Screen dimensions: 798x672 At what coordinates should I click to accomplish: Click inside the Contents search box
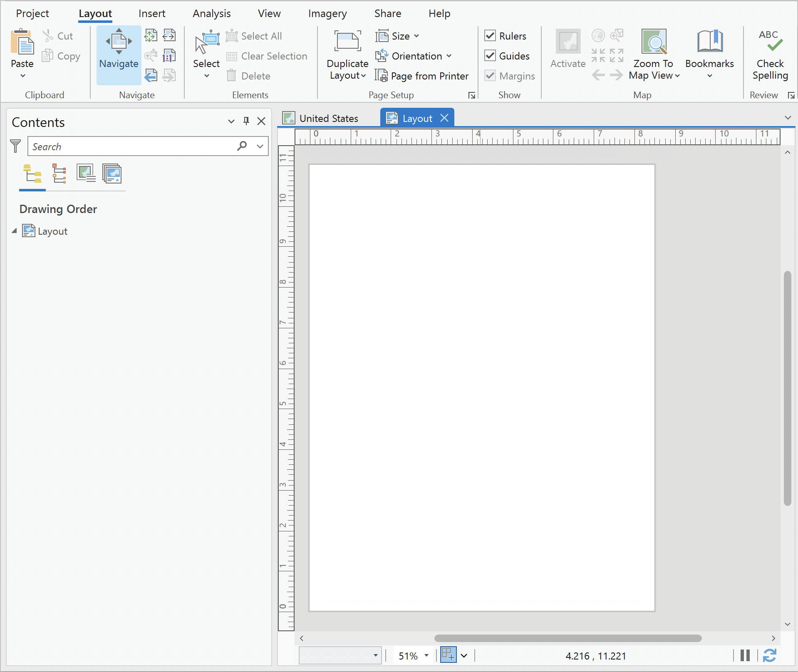(125, 146)
